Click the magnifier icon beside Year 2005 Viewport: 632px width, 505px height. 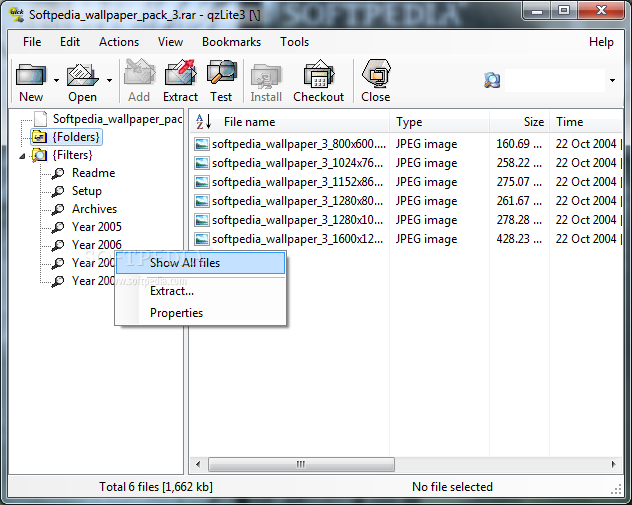coord(58,227)
